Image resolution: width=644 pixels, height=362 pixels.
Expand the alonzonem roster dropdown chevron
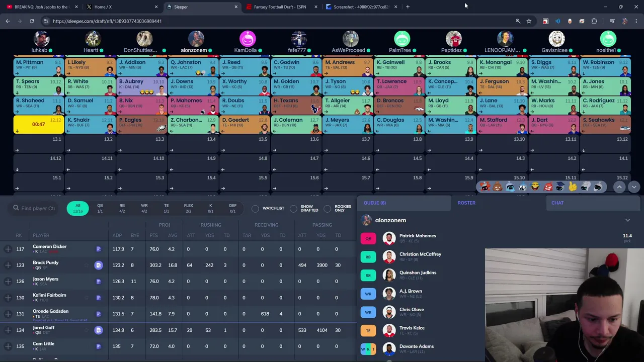pos(627,220)
